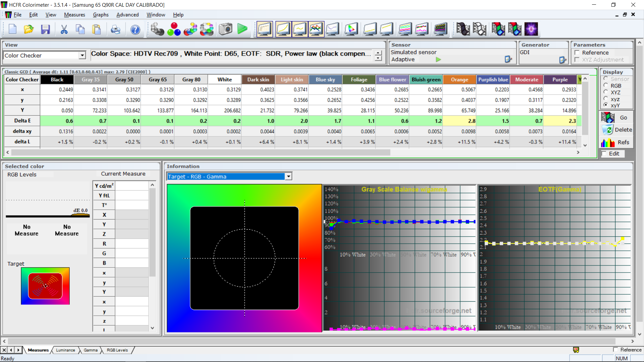Select the RGB display radio button

(x=606, y=86)
